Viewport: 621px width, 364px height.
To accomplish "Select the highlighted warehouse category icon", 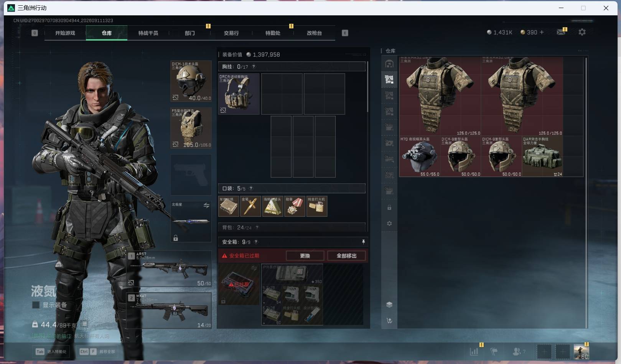I will click(389, 79).
